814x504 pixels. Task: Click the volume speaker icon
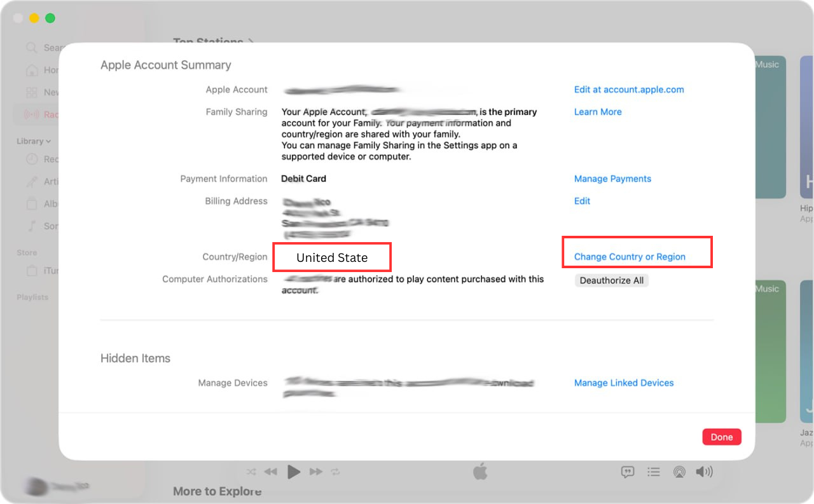click(x=704, y=472)
